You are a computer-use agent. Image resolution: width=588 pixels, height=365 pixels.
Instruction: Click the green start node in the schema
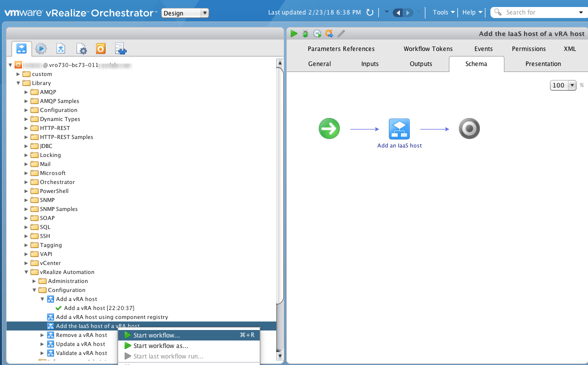pyautogui.click(x=329, y=128)
